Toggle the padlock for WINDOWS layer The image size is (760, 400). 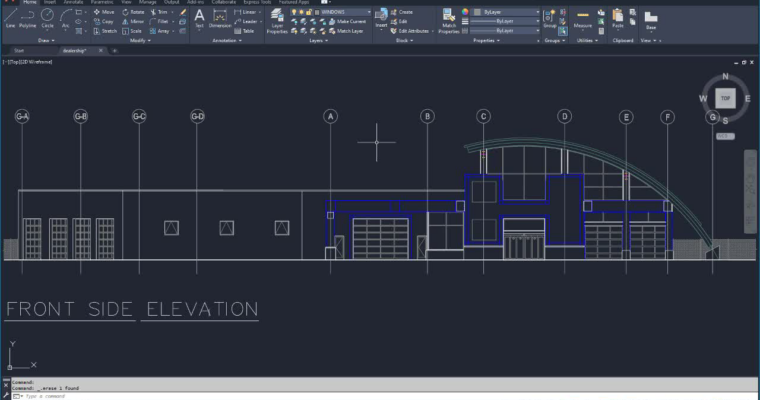pos(308,12)
